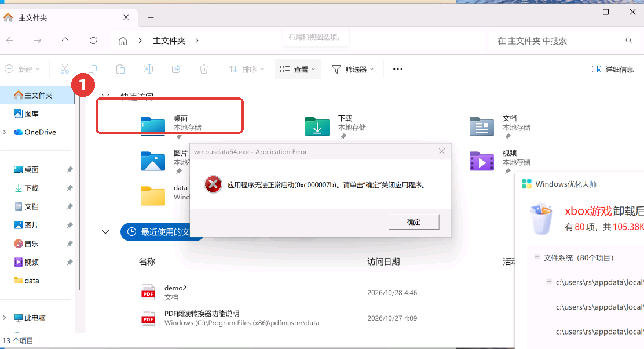Click 主文件夹 breadcrumb in address bar
The image size is (644, 349).
click(169, 41)
